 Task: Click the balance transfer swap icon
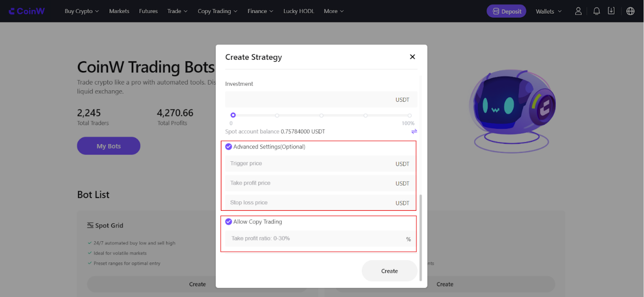[x=414, y=131]
